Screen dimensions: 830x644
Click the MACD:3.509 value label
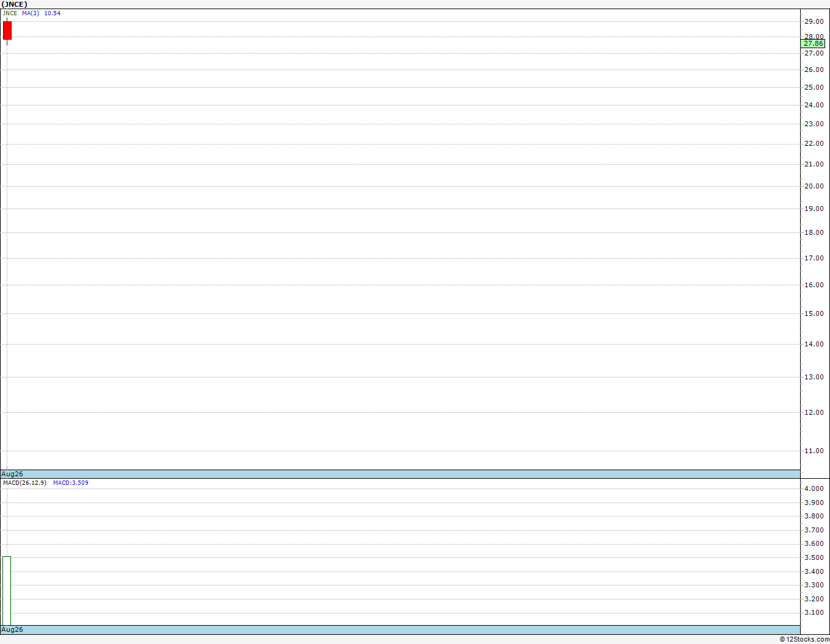(x=71, y=482)
